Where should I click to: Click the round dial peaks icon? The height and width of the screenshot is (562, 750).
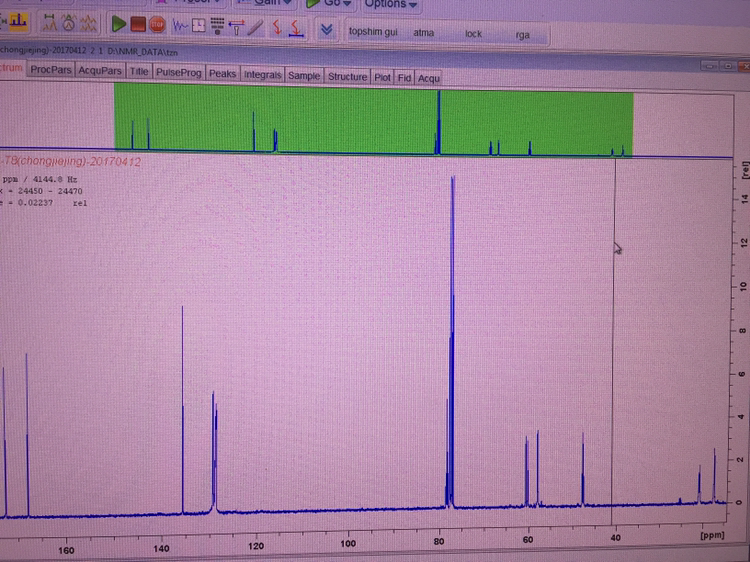[69, 23]
